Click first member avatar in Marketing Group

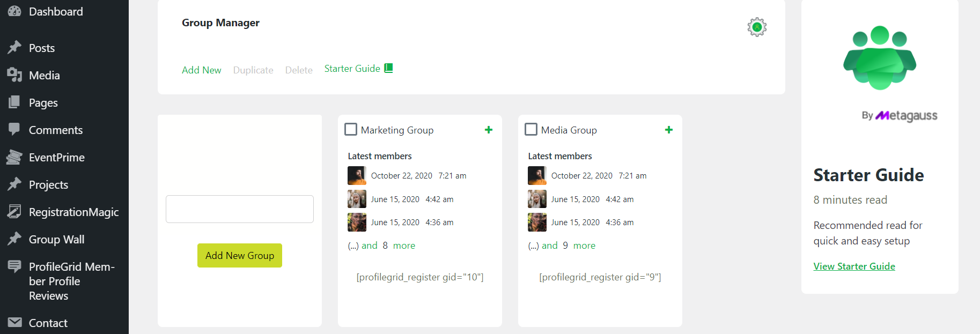(x=357, y=176)
